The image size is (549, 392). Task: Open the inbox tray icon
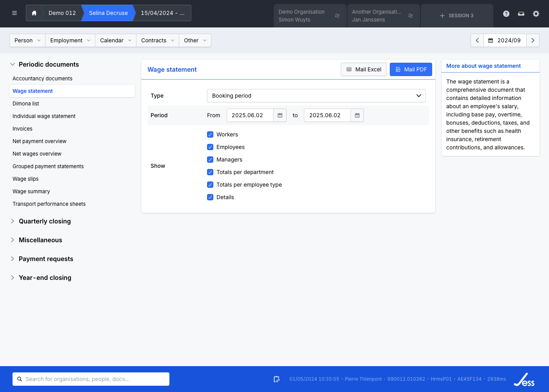coord(521,14)
